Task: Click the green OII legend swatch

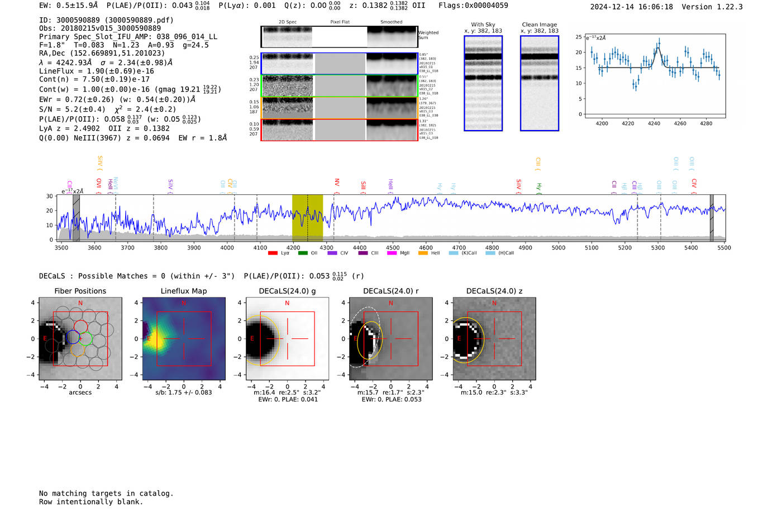Action: tap(303, 253)
